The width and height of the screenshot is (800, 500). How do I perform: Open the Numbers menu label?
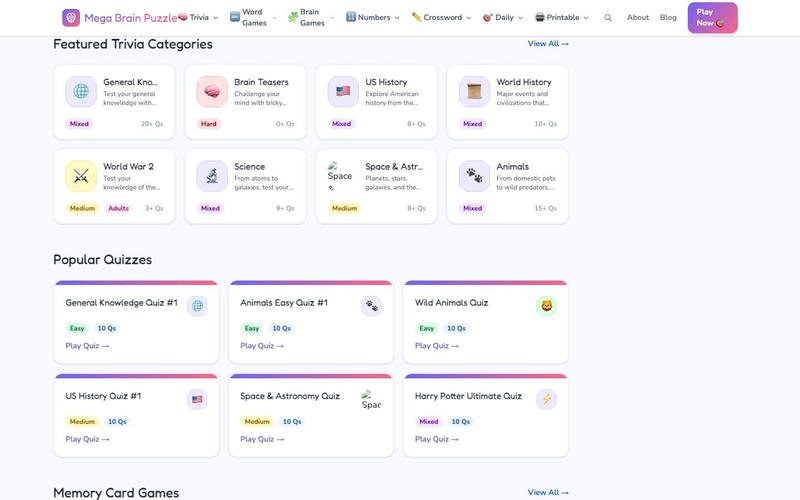[374, 17]
